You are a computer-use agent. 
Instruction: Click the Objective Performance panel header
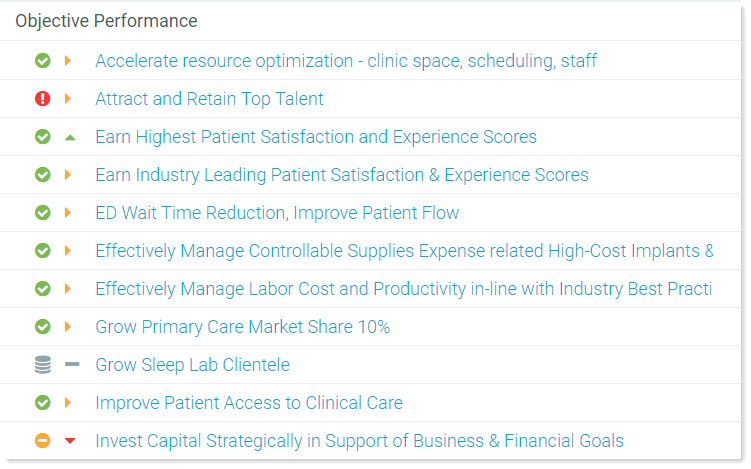(x=106, y=21)
